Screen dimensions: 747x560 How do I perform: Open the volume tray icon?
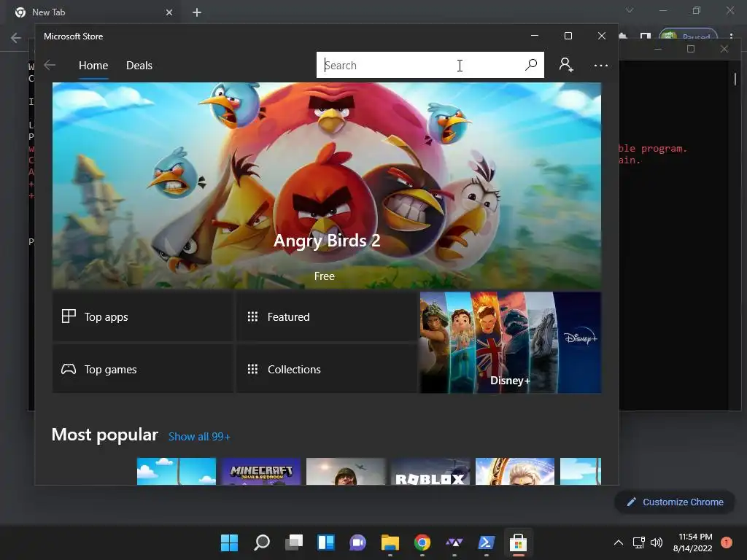(657, 542)
